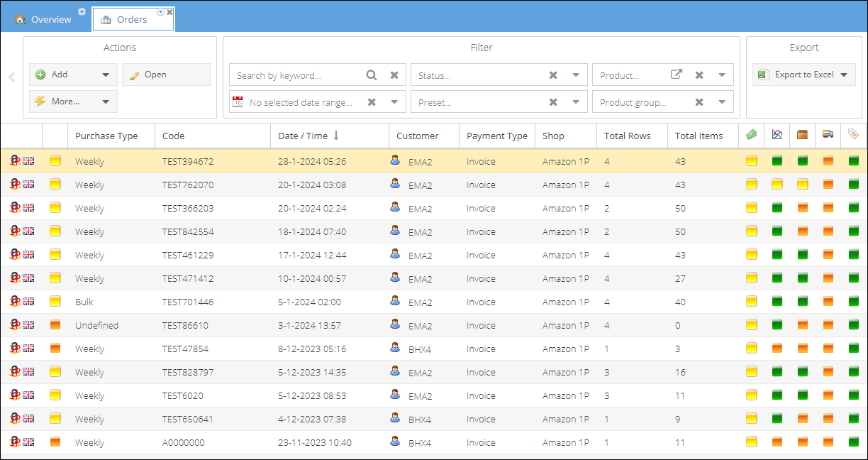
Task: Click green box status square in TEST6020 row
Action: 803,395
